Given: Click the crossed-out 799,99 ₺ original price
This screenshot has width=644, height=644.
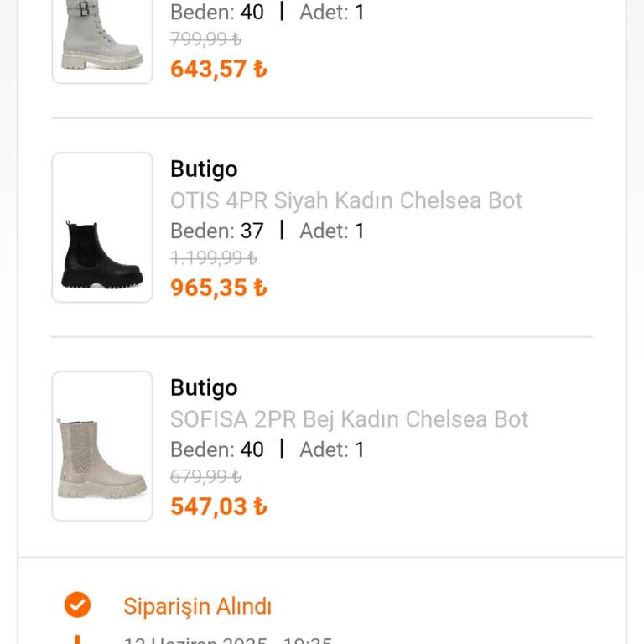Looking at the screenshot, I should (x=205, y=39).
